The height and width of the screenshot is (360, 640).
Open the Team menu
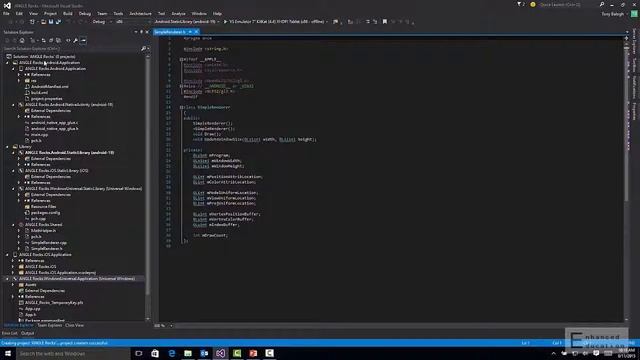pyautogui.click(x=102, y=13)
